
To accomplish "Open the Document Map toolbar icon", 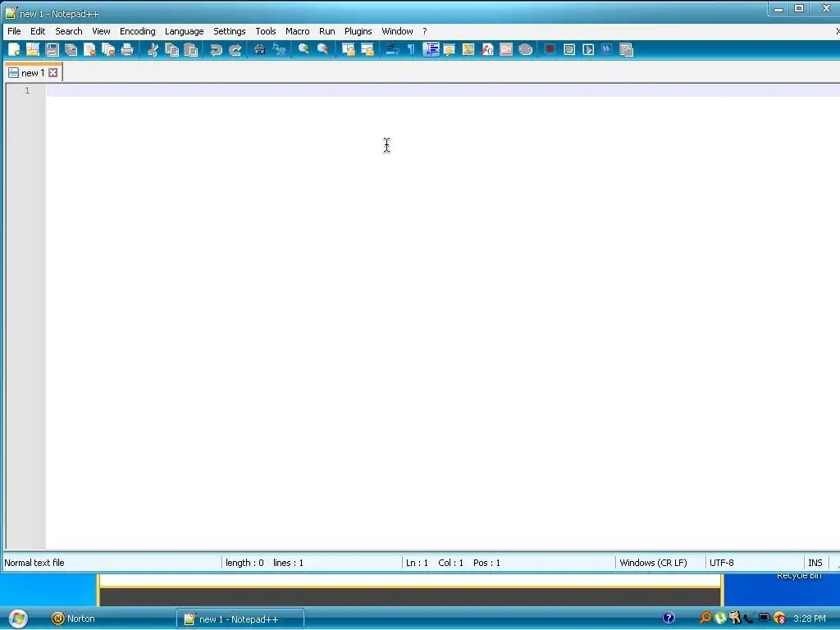I will pyautogui.click(x=468, y=50).
